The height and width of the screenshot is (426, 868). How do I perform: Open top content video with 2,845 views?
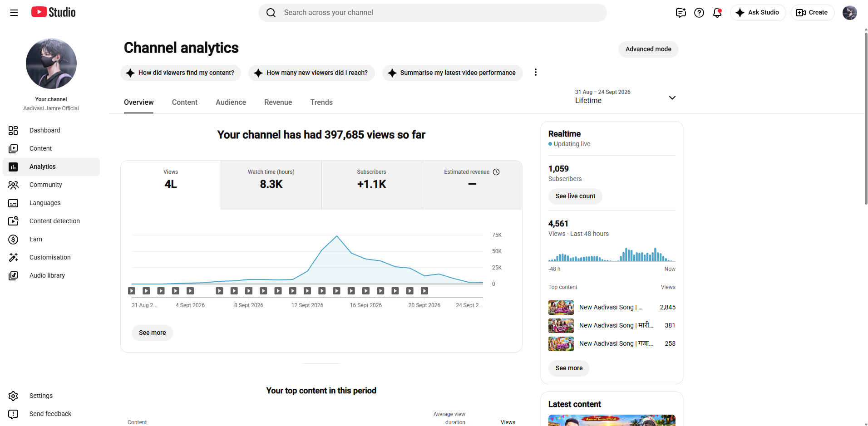(612, 308)
